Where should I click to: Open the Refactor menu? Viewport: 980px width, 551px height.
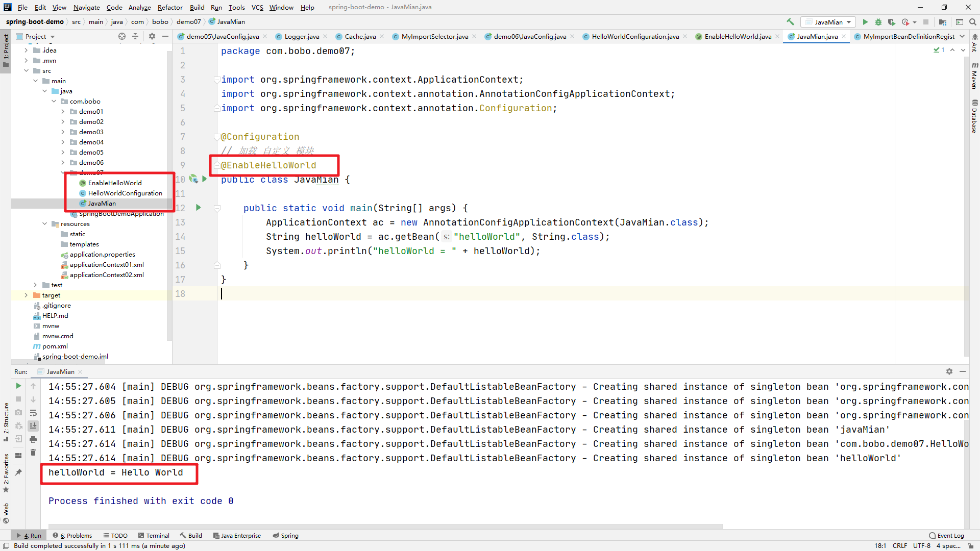click(x=169, y=7)
